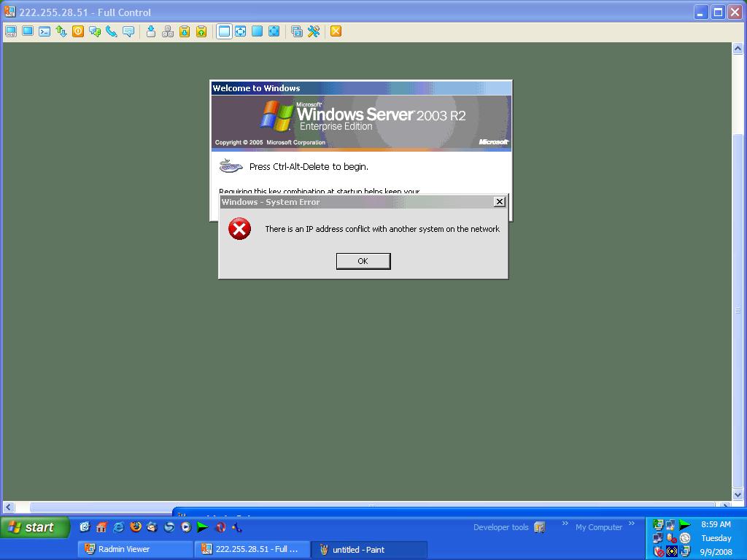This screenshot has width=747, height=560.
Task: Select Full screen view icon
Action: (258, 31)
